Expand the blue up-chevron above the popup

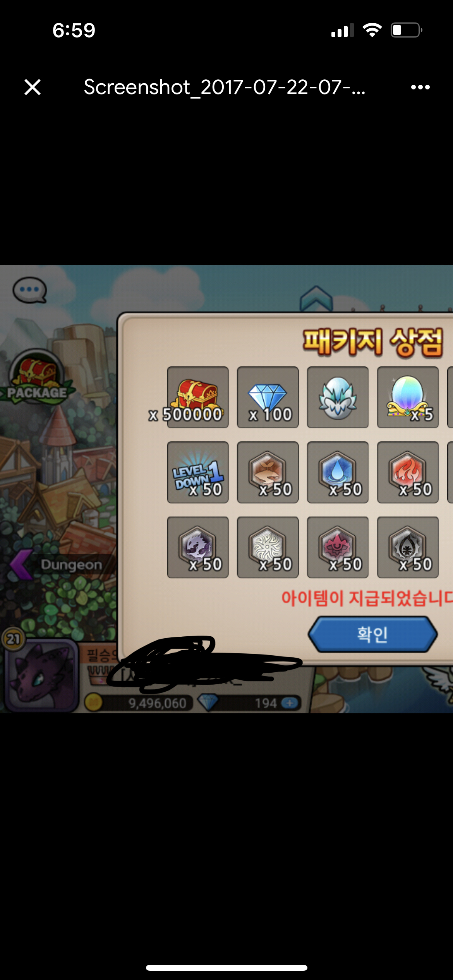tap(316, 298)
